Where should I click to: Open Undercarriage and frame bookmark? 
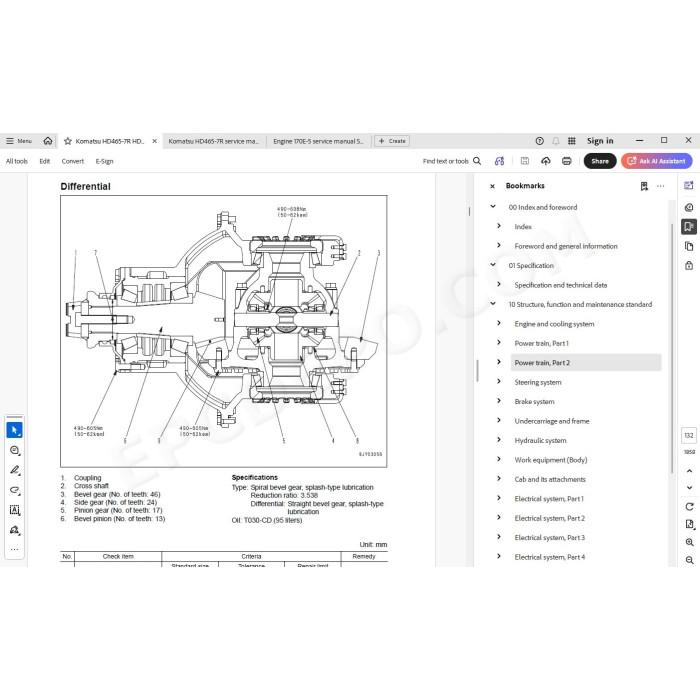tap(552, 421)
